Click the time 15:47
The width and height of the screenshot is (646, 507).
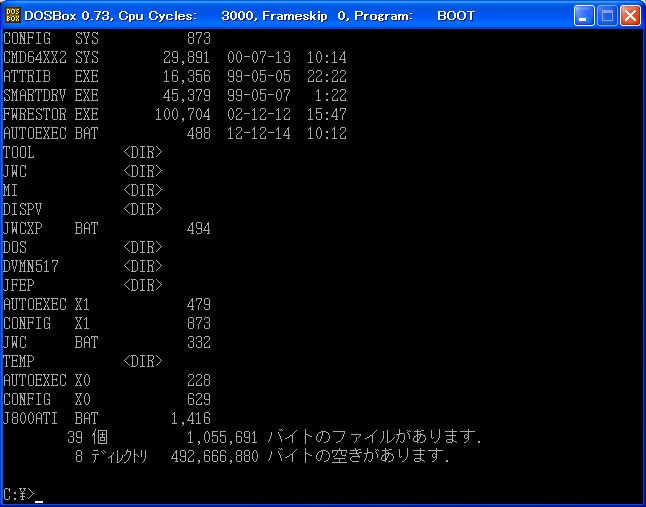pos(327,114)
